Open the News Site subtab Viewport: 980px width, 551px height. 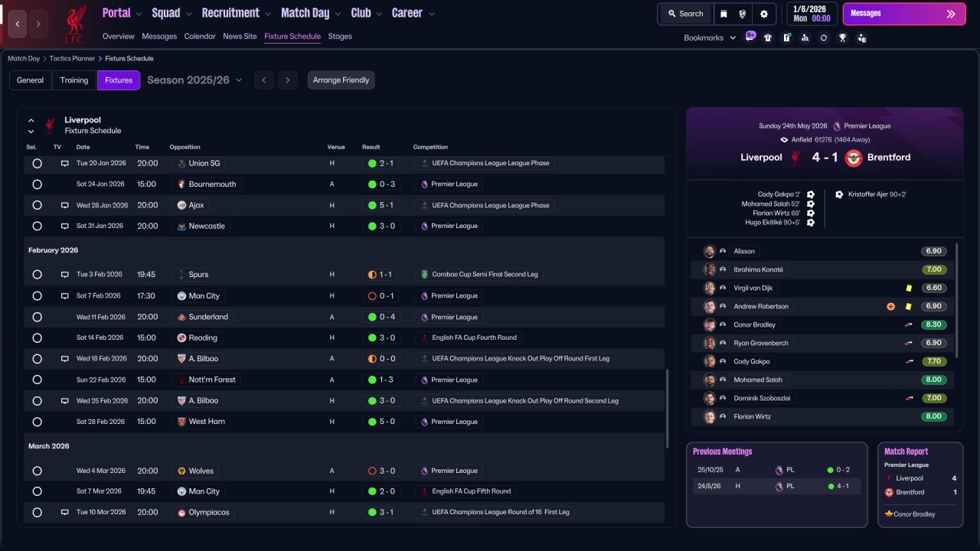240,36
